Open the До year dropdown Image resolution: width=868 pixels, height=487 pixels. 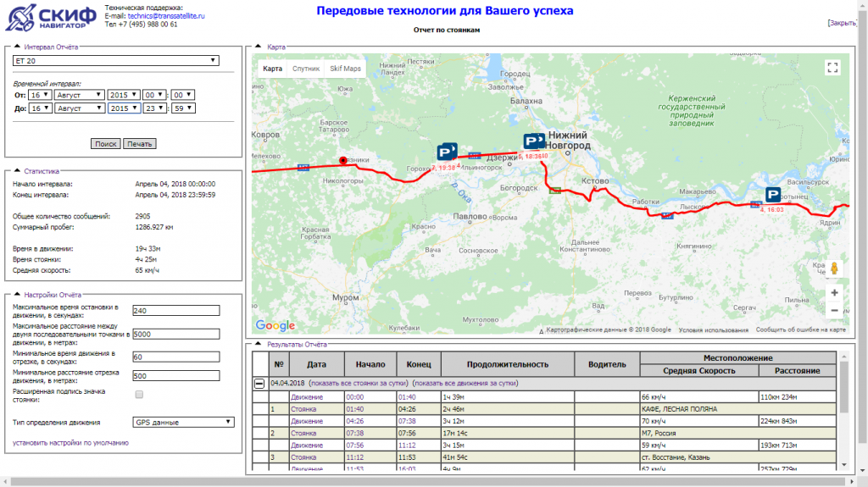click(124, 108)
